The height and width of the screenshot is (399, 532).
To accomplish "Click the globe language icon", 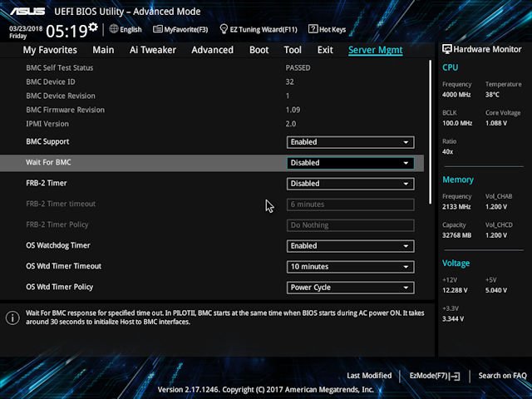I will 114,29.
